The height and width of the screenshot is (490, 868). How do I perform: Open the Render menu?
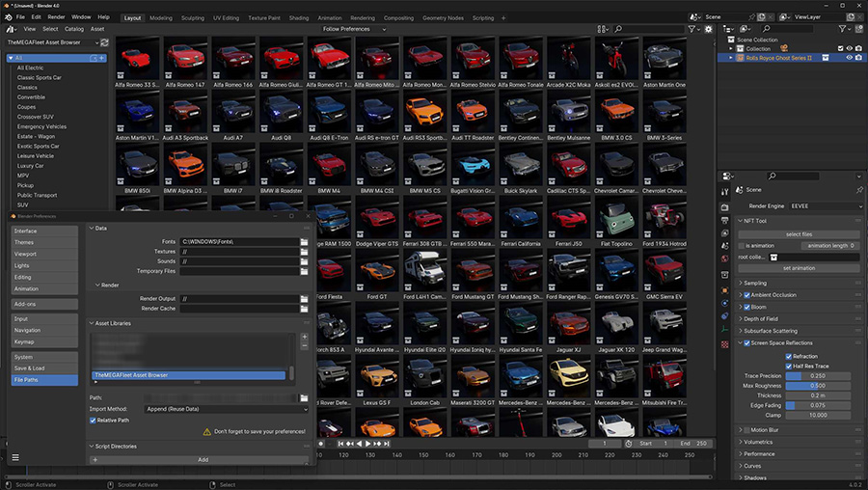point(56,17)
